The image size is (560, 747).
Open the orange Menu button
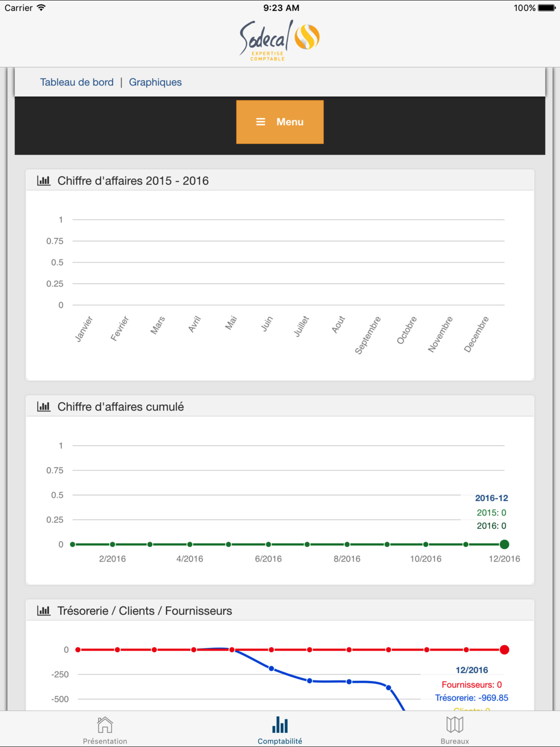pos(280,122)
